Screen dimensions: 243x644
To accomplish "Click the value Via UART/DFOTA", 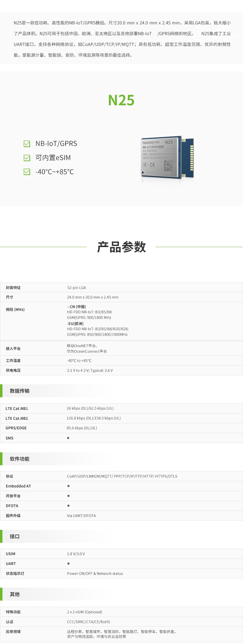I will (82, 516).
